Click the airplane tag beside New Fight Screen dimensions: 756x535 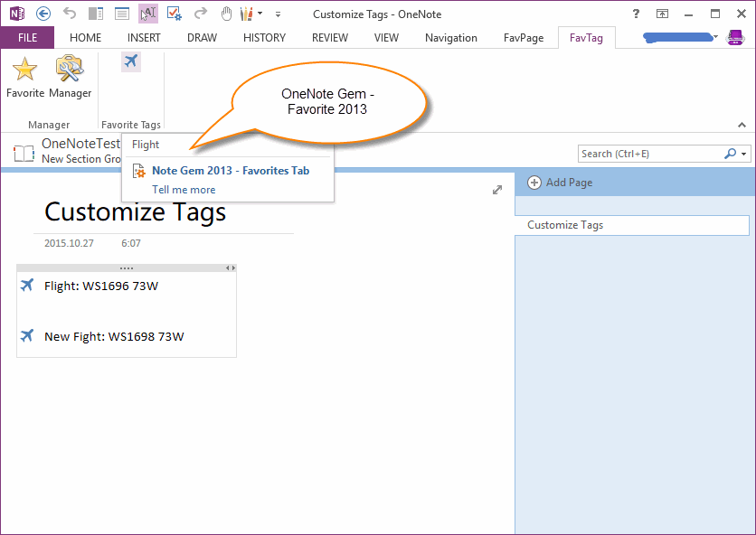pos(27,335)
